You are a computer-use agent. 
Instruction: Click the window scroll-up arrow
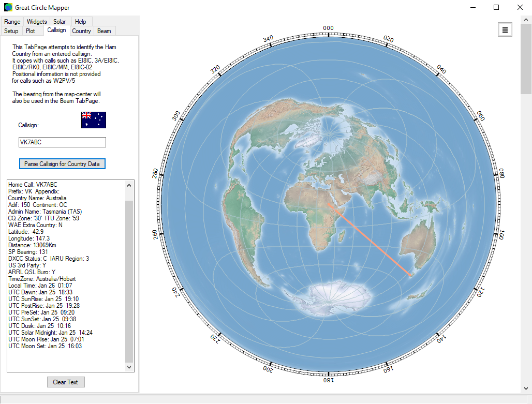point(526,20)
